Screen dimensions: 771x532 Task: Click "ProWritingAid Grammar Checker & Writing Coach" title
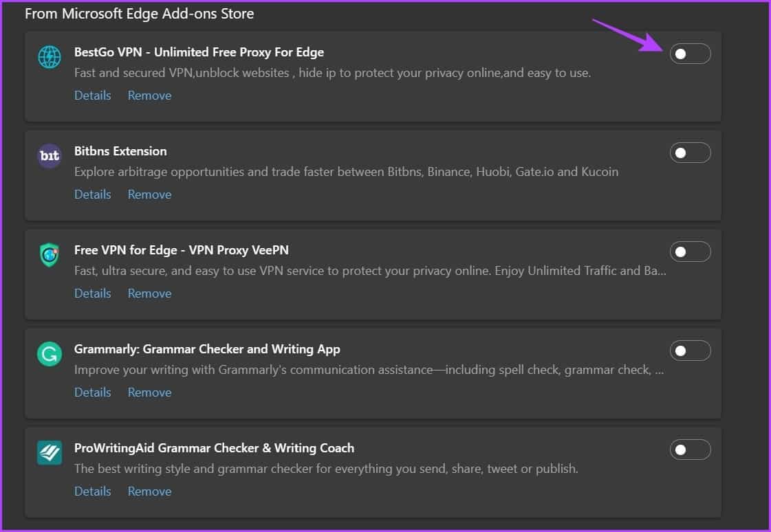tap(215, 448)
